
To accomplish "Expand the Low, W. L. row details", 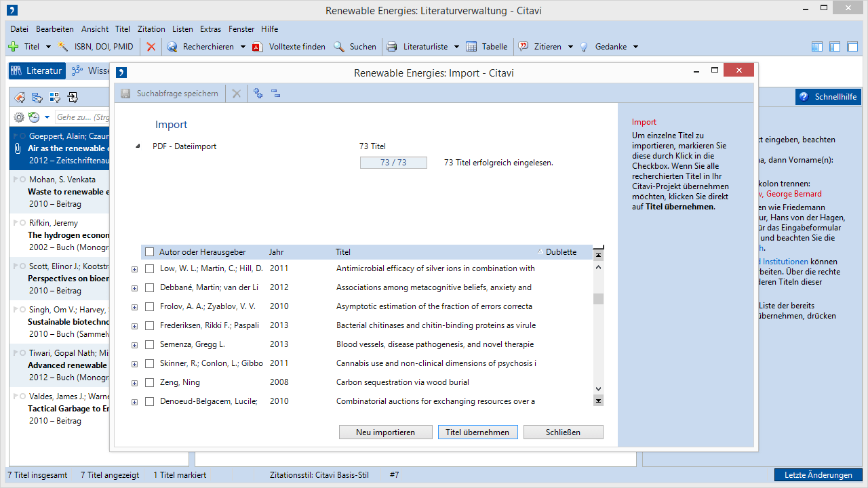I will click(134, 269).
